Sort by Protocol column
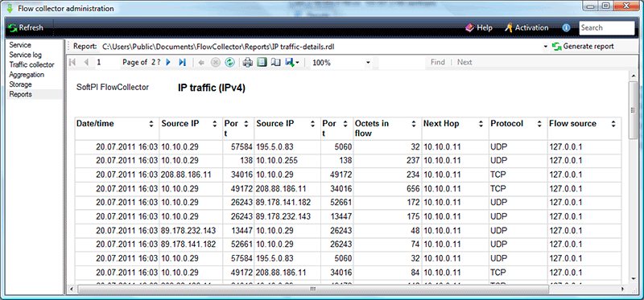Viewport: 644px width, 300px height. click(539, 124)
